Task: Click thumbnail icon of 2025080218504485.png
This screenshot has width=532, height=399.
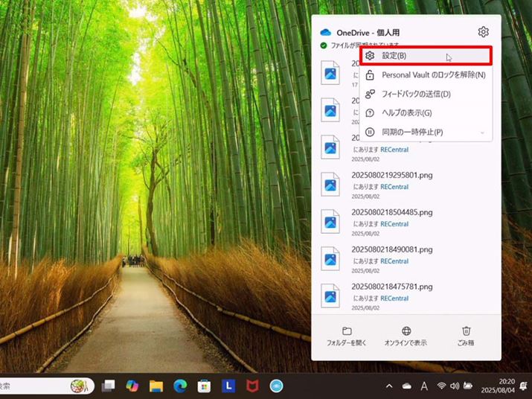Action: (330, 220)
